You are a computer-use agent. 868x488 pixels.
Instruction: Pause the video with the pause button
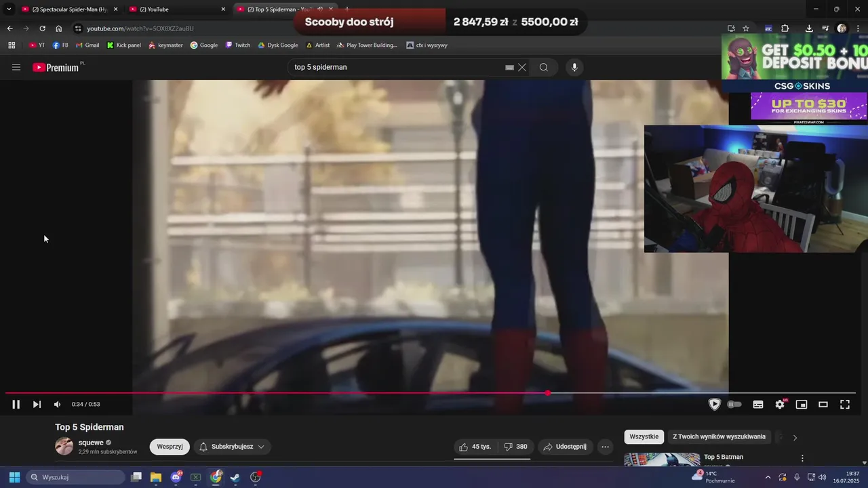point(16,405)
